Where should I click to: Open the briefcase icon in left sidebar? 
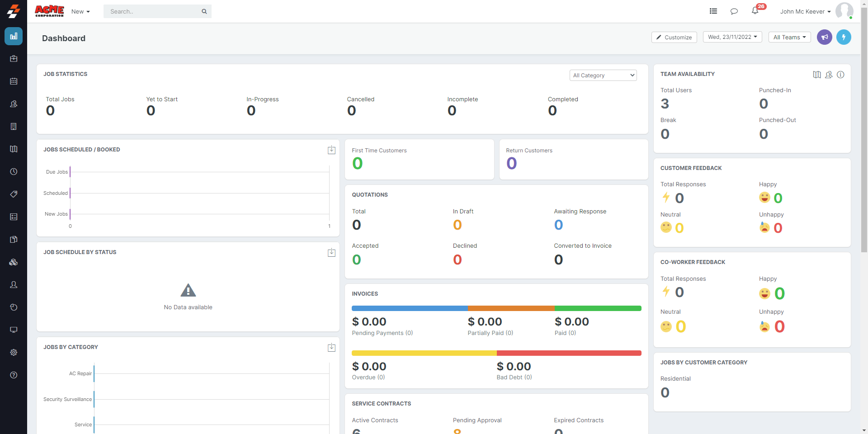click(14, 59)
